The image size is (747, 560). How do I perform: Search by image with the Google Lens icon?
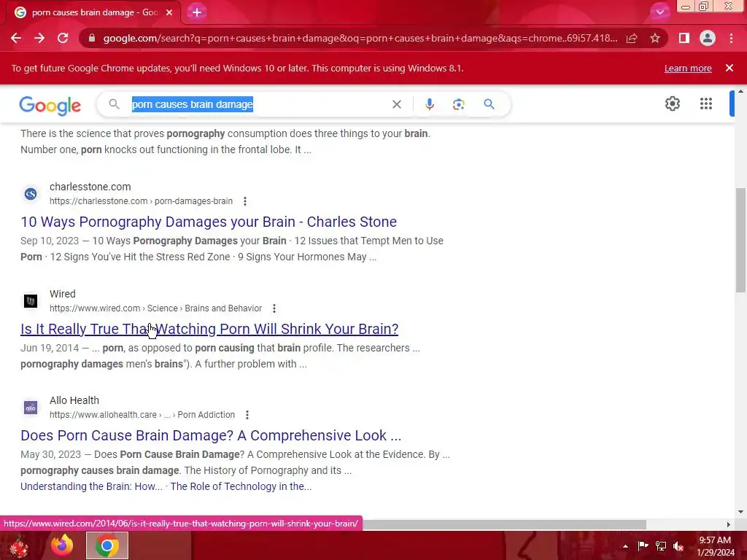[x=458, y=104]
